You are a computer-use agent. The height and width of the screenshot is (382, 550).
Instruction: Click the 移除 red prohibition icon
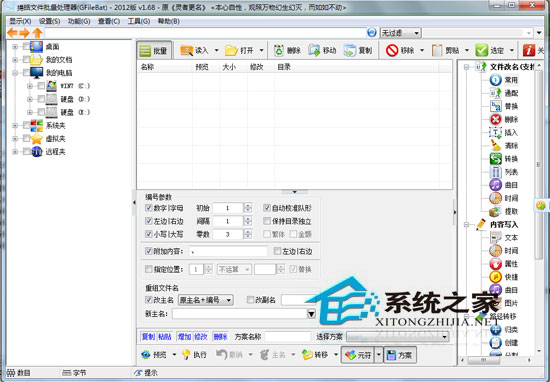click(392, 51)
